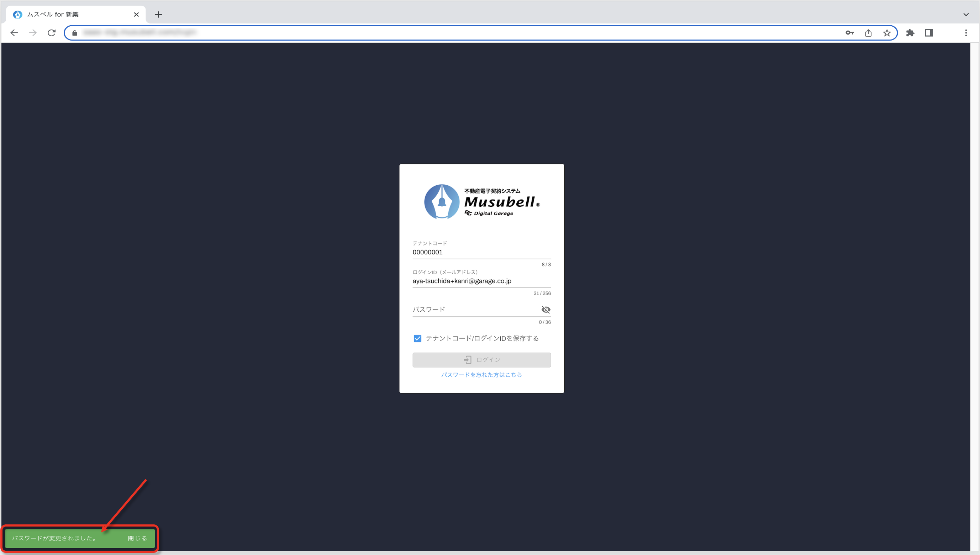980x555 pixels.
Task: Open browser extensions puzzle icon
Action: tap(910, 33)
